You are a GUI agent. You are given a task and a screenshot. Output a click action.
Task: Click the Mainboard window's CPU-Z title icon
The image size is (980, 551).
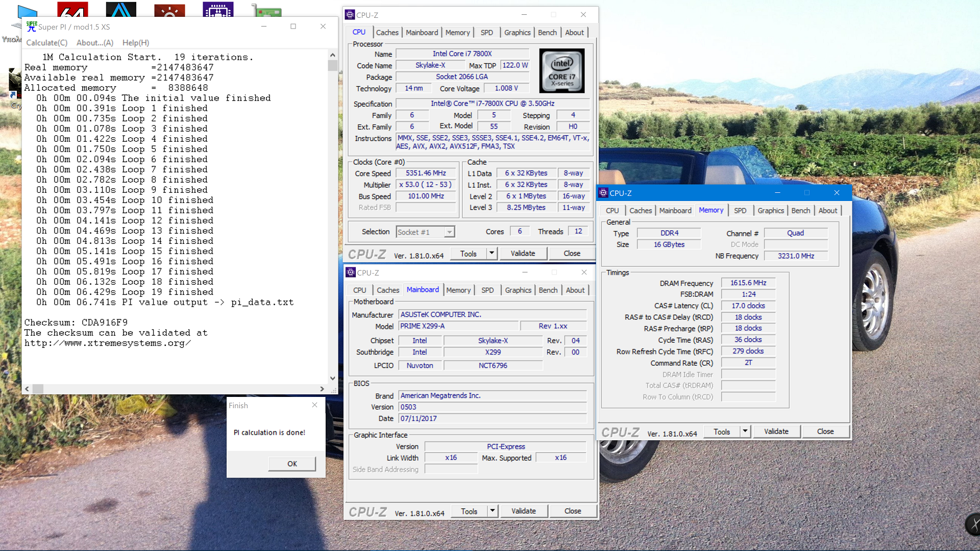[x=351, y=272]
